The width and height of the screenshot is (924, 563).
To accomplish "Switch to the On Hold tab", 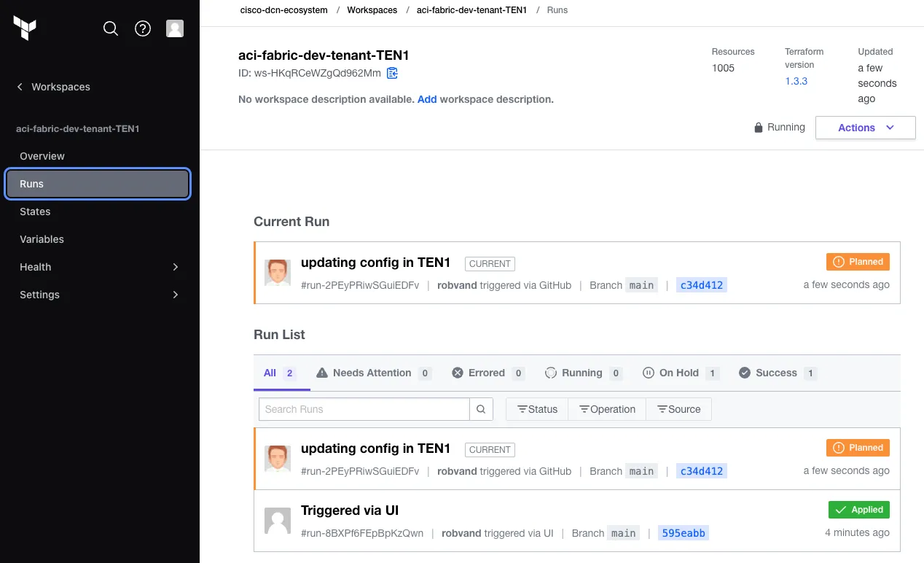I will pyautogui.click(x=679, y=373).
